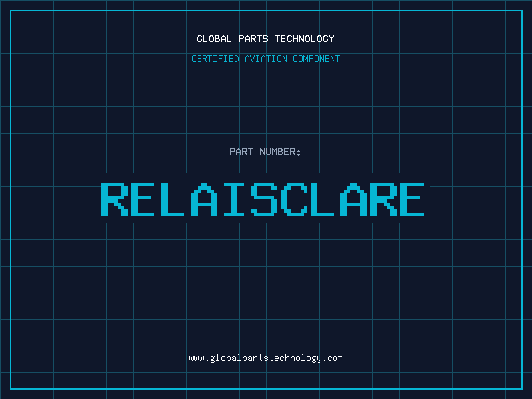Click the "GLOBAL PARTS-TECHNOLOGY" heading
Viewport: 532px width, 399px height.
point(265,39)
